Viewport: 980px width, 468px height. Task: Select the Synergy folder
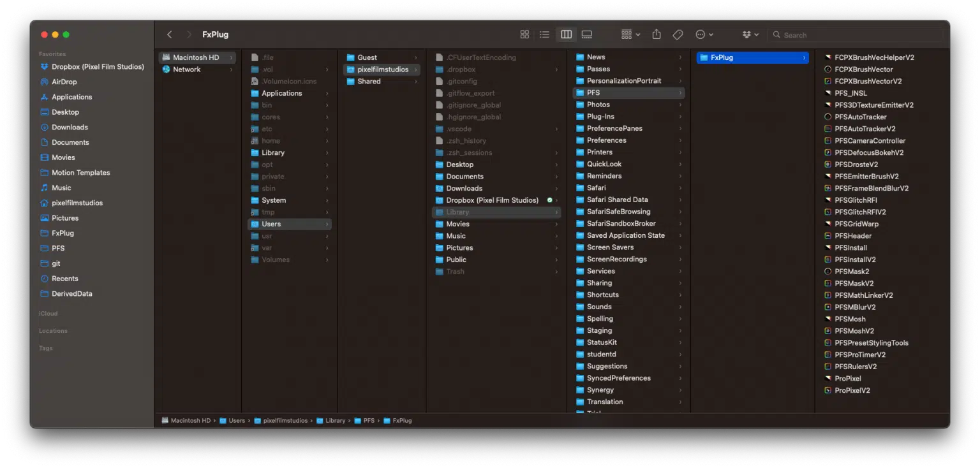point(628,390)
